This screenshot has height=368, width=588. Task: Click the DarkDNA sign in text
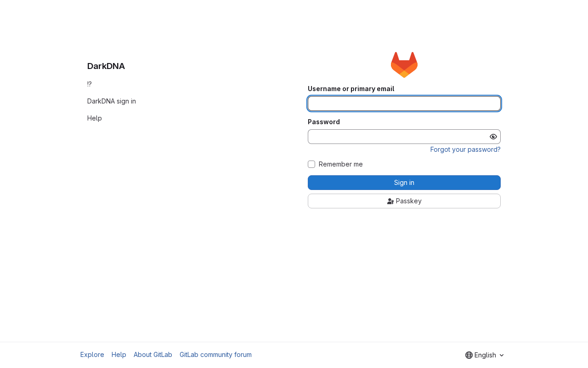click(x=112, y=101)
